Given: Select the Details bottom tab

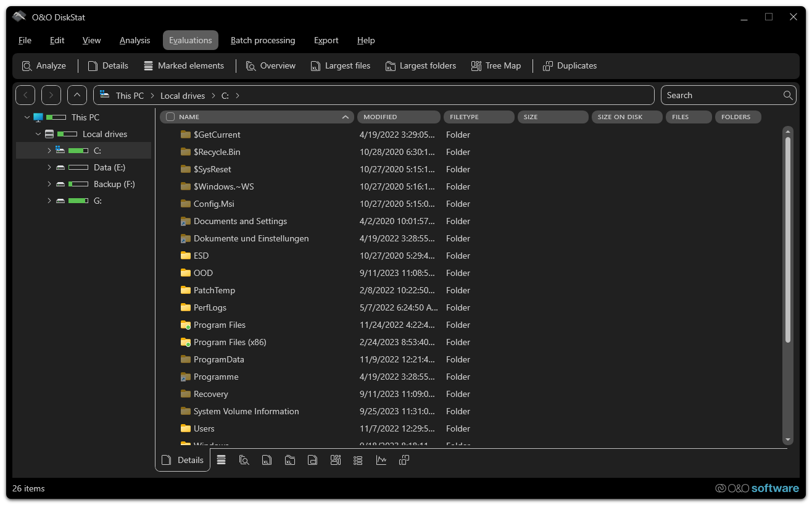Looking at the screenshot, I should pos(183,460).
